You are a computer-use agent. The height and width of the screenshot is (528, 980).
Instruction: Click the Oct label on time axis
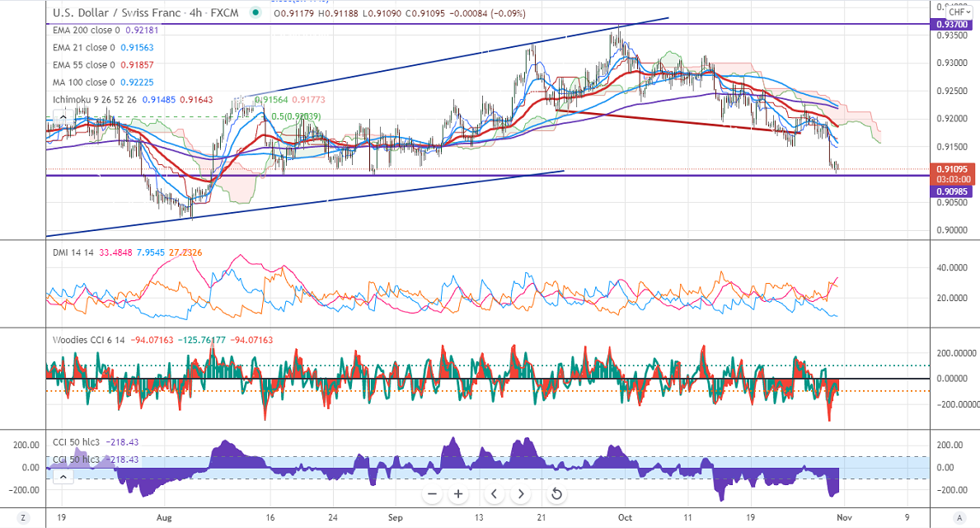coord(625,517)
